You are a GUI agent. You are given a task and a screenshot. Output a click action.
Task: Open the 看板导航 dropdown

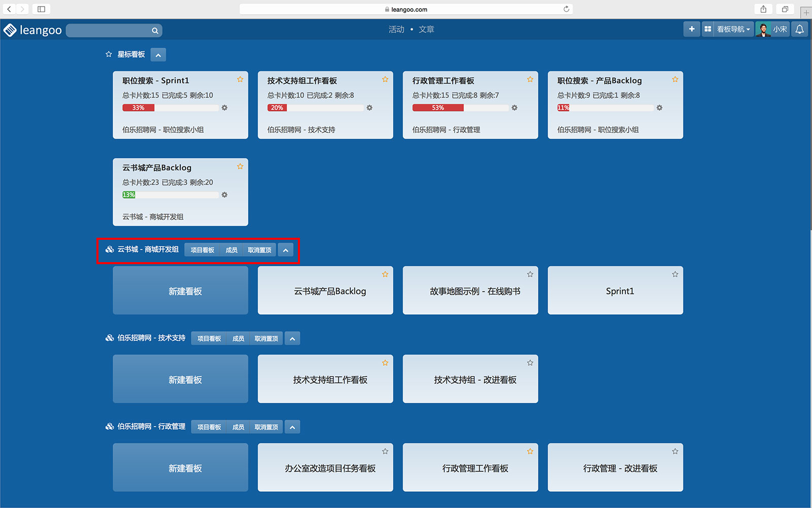pyautogui.click(x=732, y=29)
